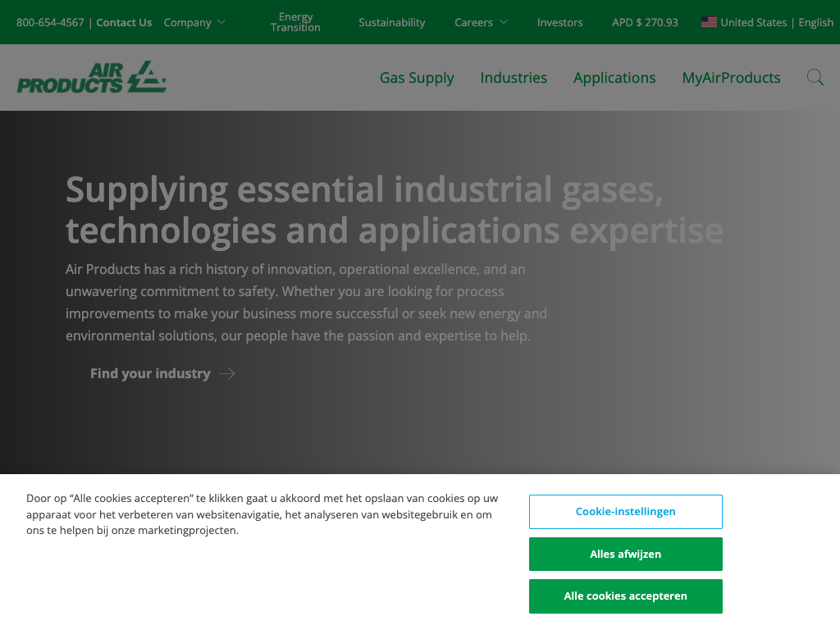
Task: Click the APD $ 270.93 stock price
Action: tap(645, 22)
